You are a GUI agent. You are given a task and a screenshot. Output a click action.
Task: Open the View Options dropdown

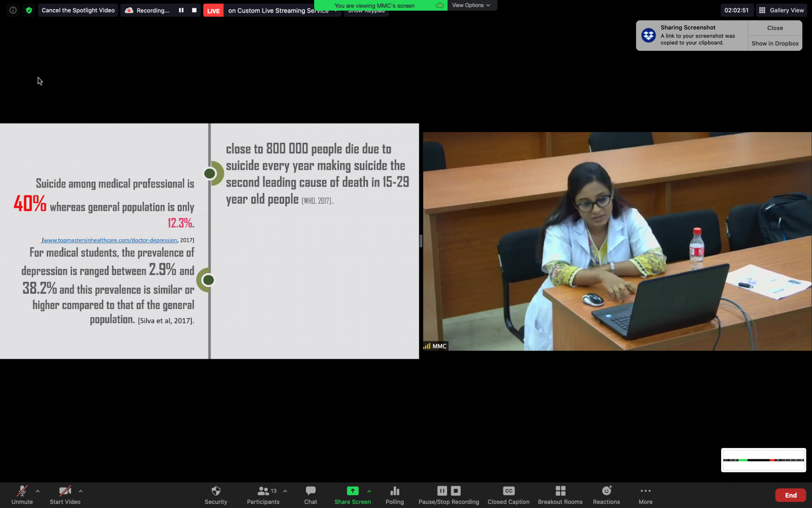click(471, 5)
